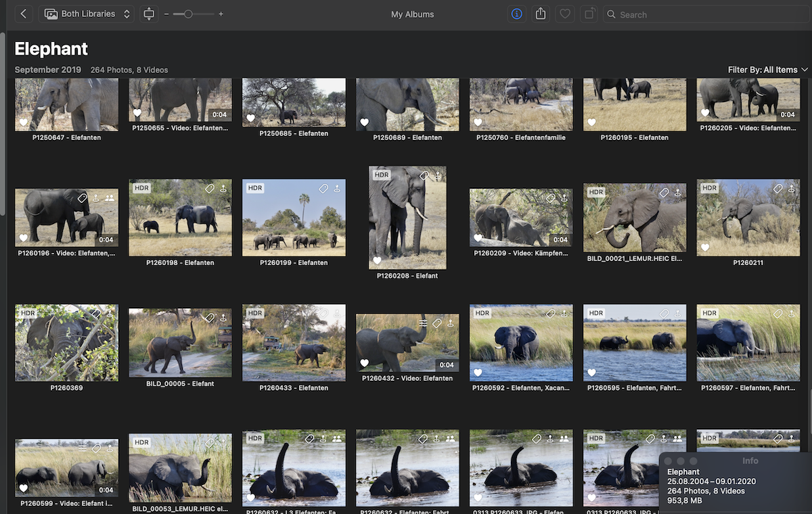Viewport: 812px width, 514px height.
Task: Click shared people icon on P1260196 video
Action: pos(110,198)
